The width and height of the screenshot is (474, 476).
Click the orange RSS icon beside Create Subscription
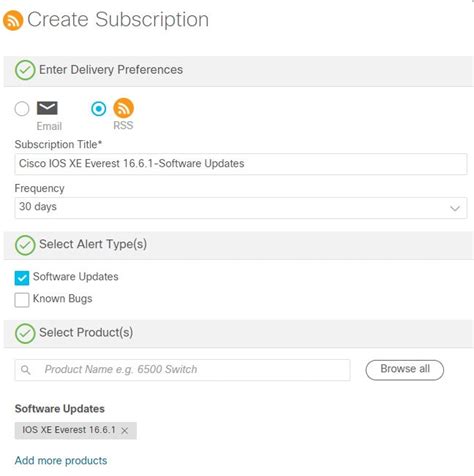tap(13, 20)
